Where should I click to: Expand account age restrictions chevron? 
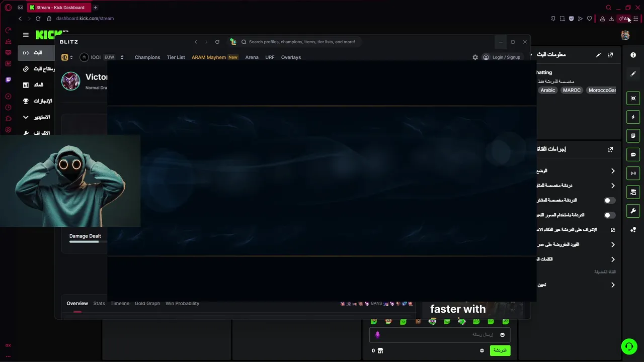pos(613,245)
